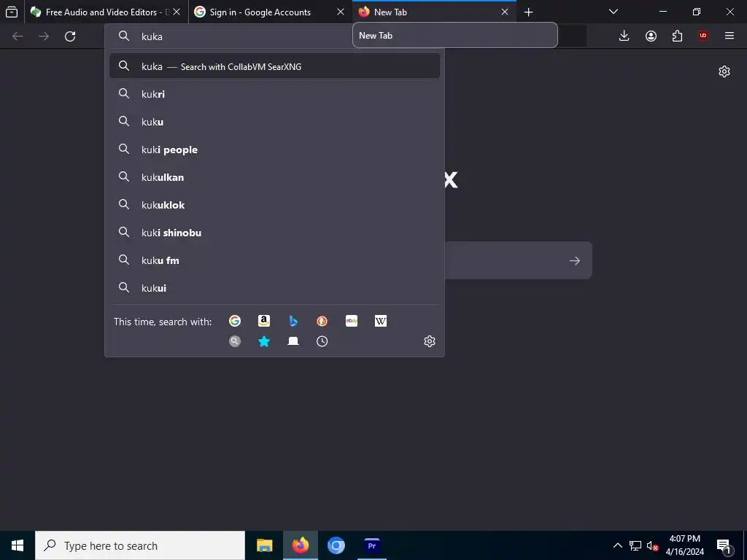This screenshot has height=560, width=747.
Task: Pick the 'kukulkan' suggestion
Action: pos(274,177)
